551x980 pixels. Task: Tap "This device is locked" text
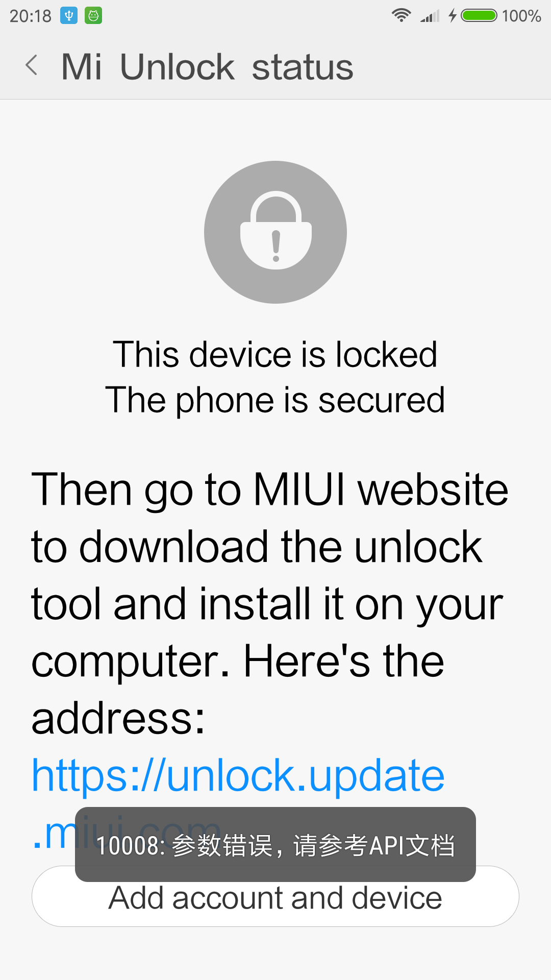[275, 354]
